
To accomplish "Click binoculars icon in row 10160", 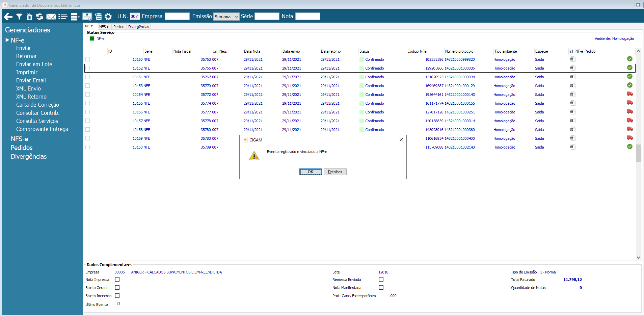I will [572, 147].
